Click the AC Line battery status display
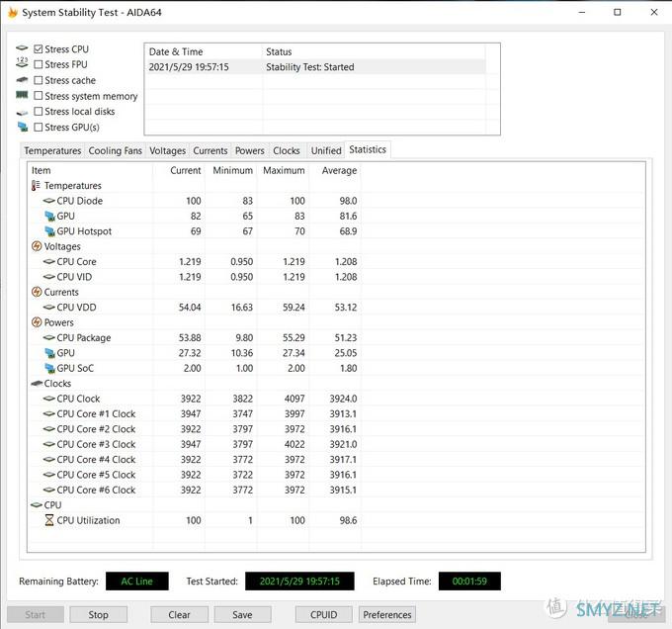Image resolution: width=672 pixels, height=629 pixels. point(137,581)
